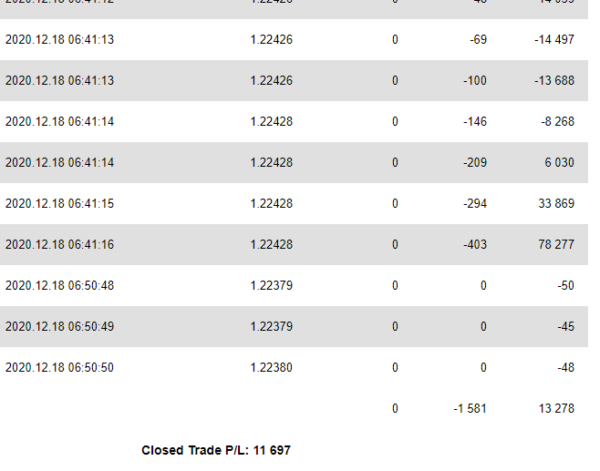Click the 2020.12.18 06:50:48 timestamp
600x471 pixels.
[59, 286]
